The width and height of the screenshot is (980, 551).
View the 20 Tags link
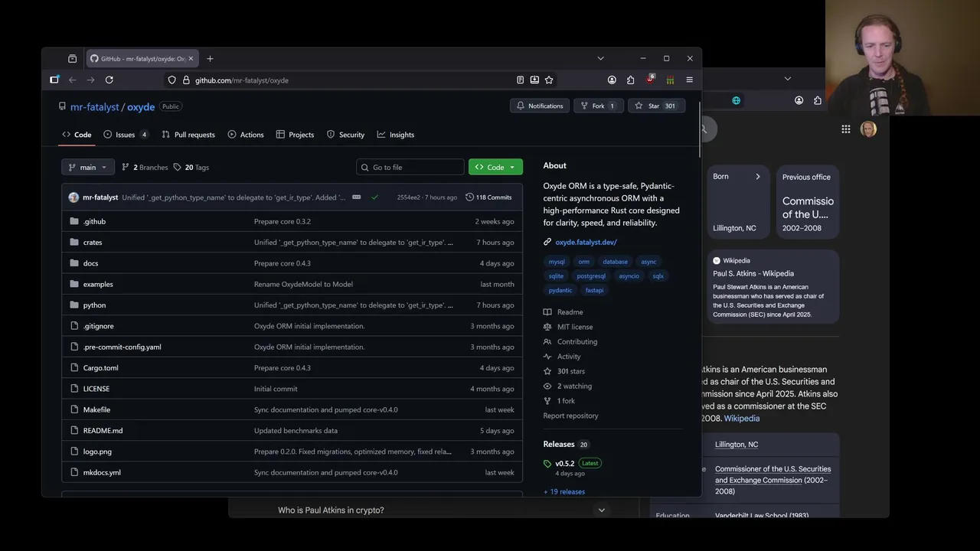pyautogui.click(x=191, y=167)
